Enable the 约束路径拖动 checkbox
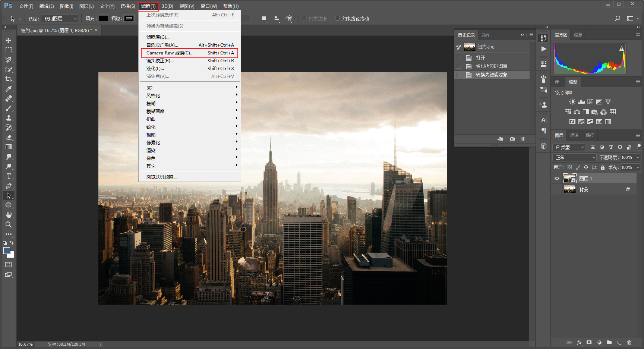 [337, 18]
